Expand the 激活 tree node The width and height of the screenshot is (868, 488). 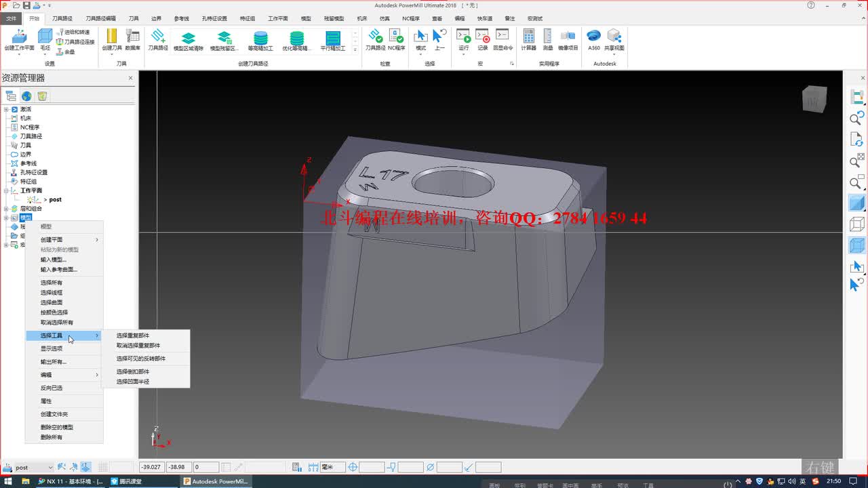point(6,109)
